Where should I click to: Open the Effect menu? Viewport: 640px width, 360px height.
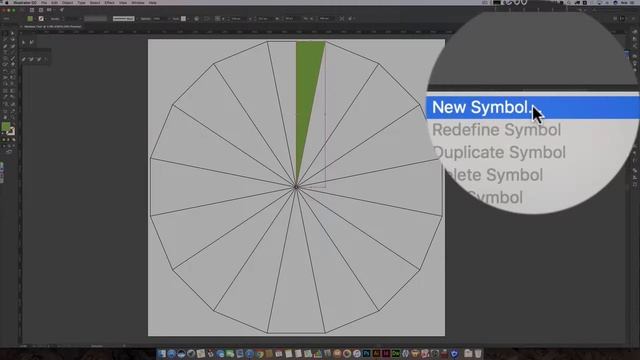pyautogui.click(x=109, y=2)
